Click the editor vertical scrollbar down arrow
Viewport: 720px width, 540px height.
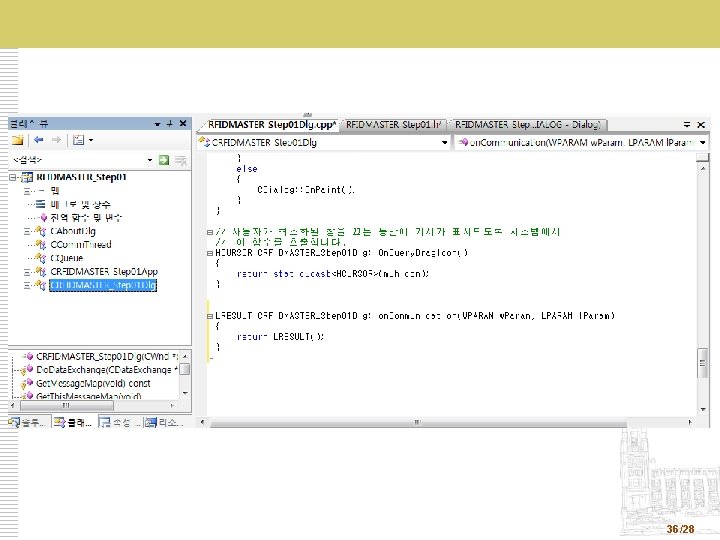tap(703, 409)
